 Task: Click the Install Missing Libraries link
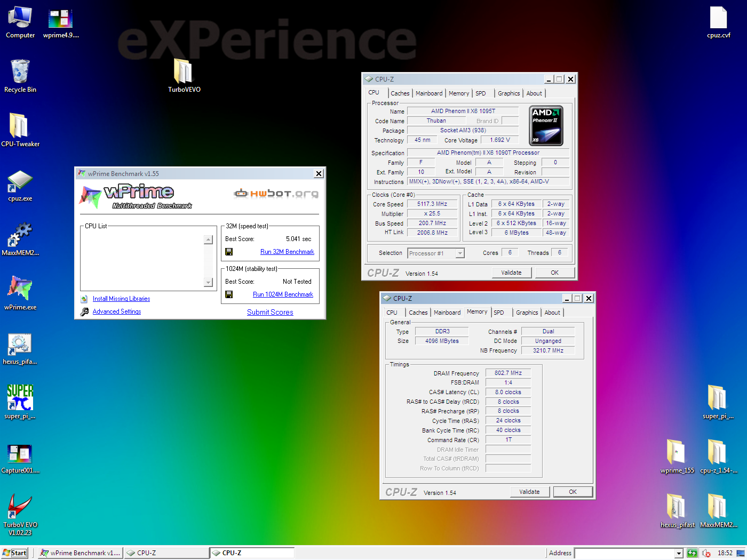click(121, 299)
